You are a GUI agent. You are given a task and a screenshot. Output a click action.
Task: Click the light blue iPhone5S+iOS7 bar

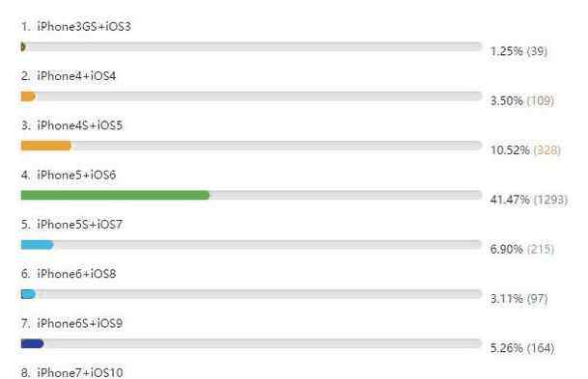[x=37, y=245]
